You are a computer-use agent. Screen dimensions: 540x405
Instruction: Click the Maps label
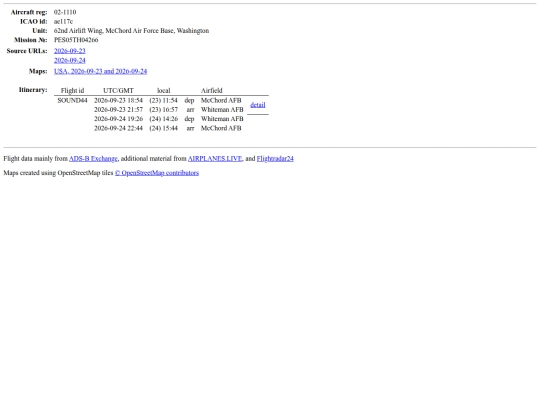38,71
